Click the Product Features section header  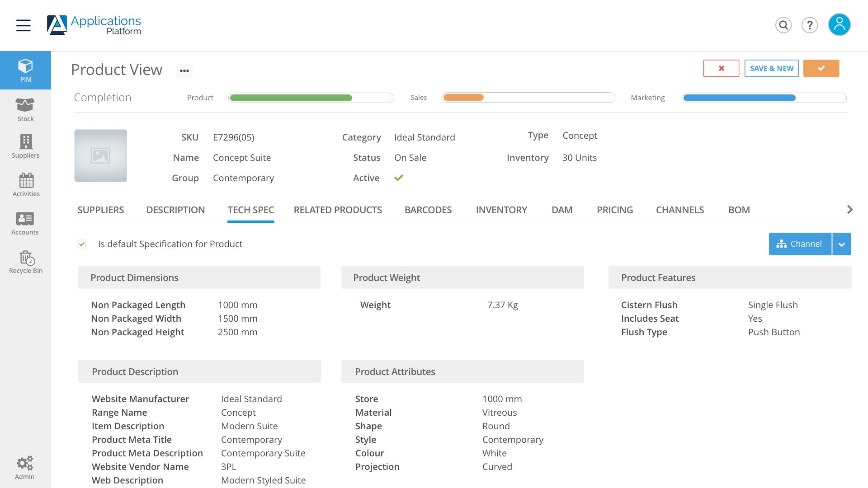(x=730, y=277)
